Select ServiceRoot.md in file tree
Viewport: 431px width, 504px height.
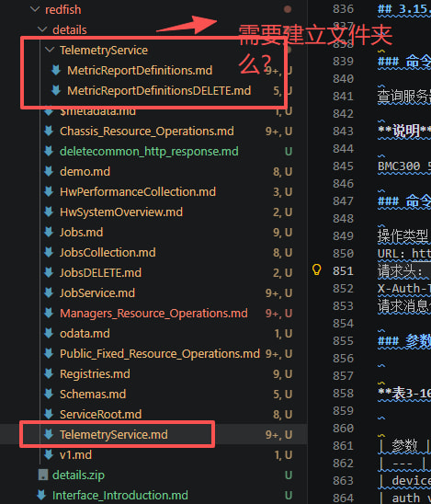pos(100,414)
